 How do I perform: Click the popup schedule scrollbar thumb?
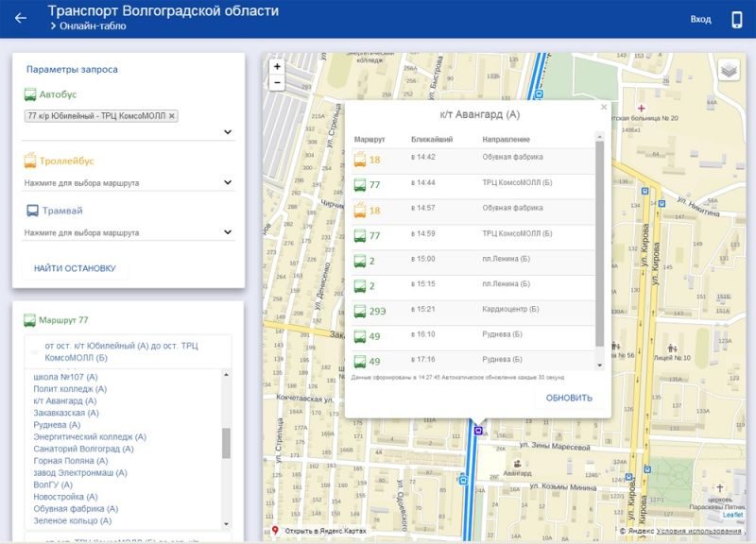pyautogui.click(x=599, y=244)
